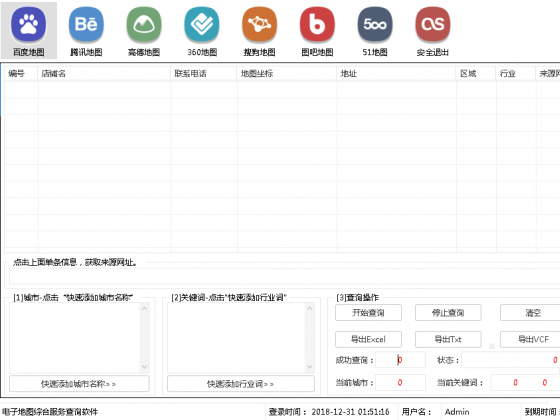Click inside the city names list box
Image resolution: width=560 pixels, height=420 pixels.
click(75, 338)
